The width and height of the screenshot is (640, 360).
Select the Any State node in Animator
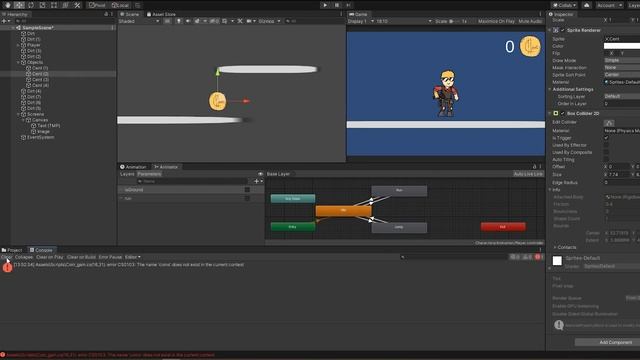pyautogui.click(x=293, y=199)
